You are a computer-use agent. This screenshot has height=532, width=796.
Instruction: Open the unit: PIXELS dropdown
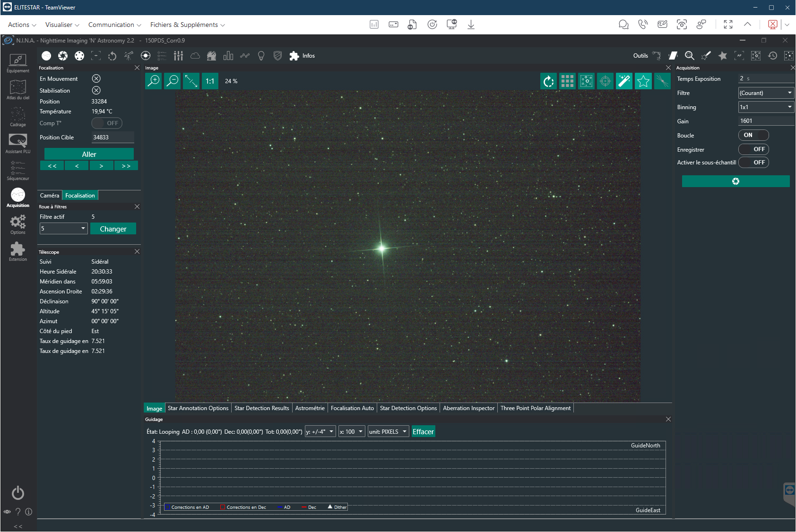(x=389, y=432)
